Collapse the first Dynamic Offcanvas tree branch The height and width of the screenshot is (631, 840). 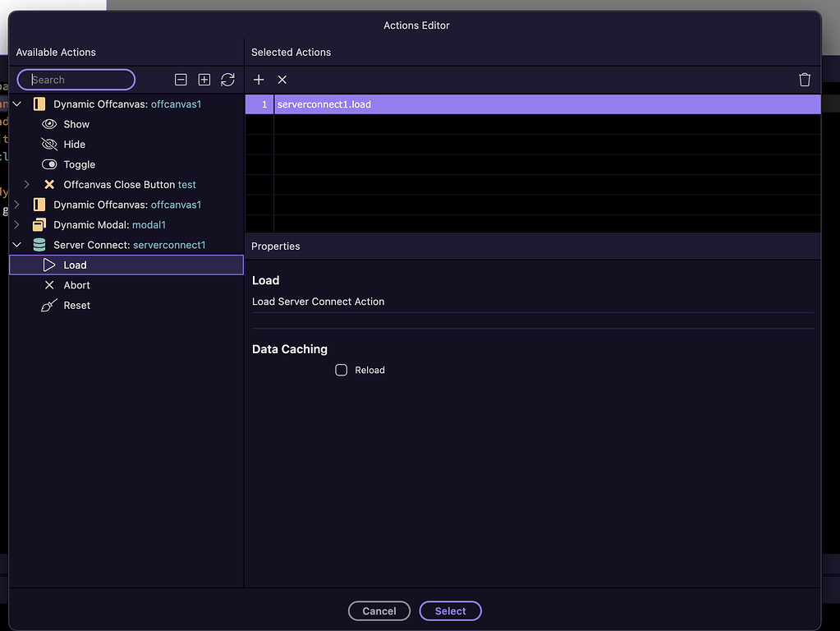[16, 104]
